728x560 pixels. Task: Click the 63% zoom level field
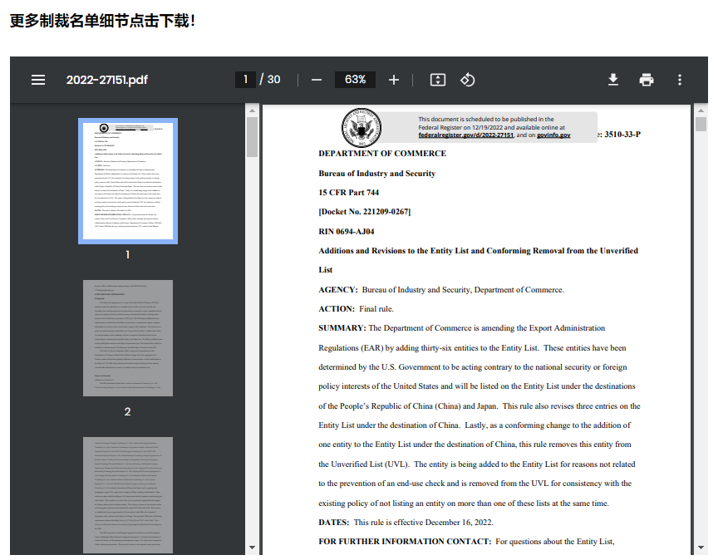(355, 80)
